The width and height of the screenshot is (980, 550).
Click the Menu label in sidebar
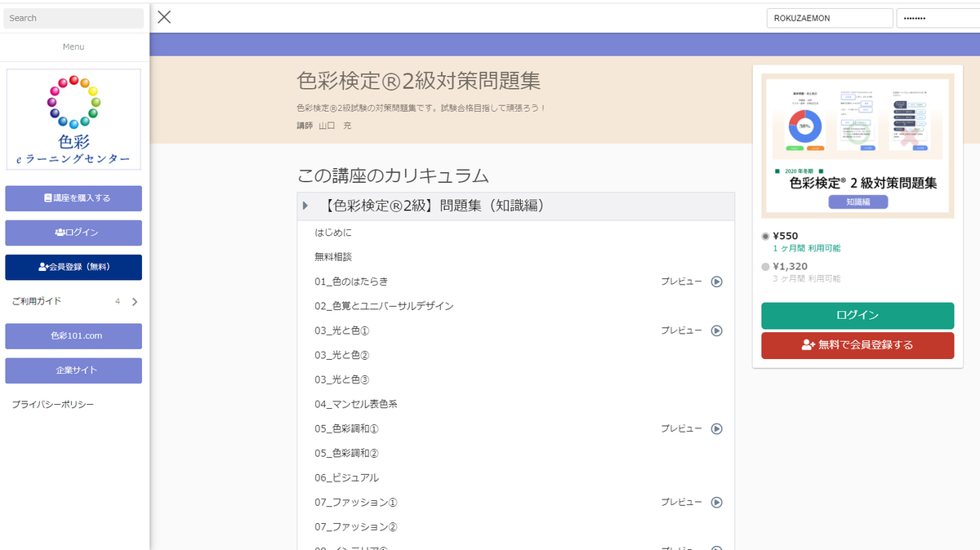[73, 47]
